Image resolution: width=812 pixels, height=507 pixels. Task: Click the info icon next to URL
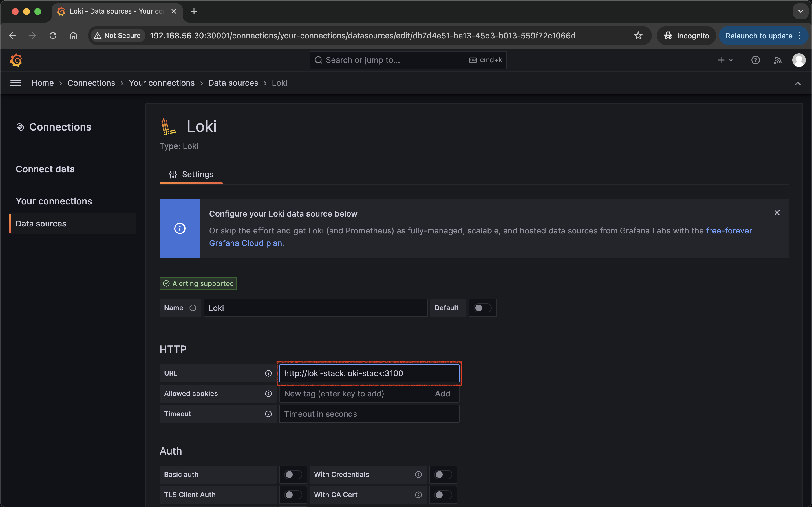point(268,373)
